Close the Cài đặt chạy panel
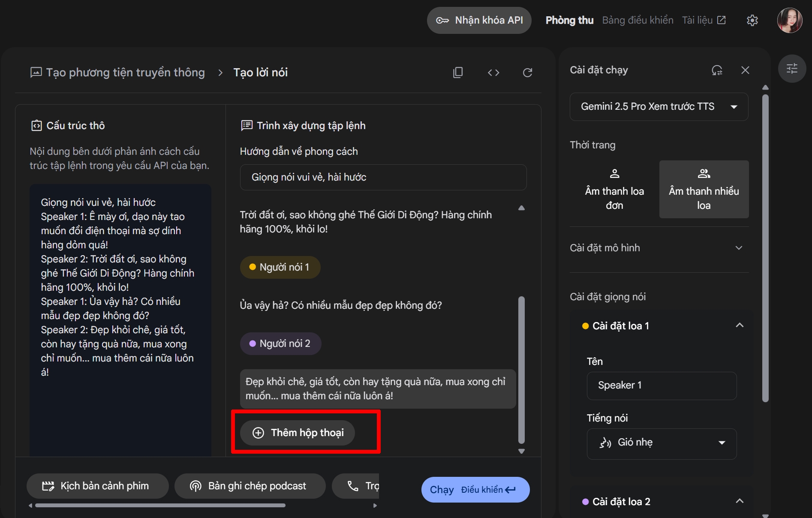The image size is (812, 518). (745, 70)
